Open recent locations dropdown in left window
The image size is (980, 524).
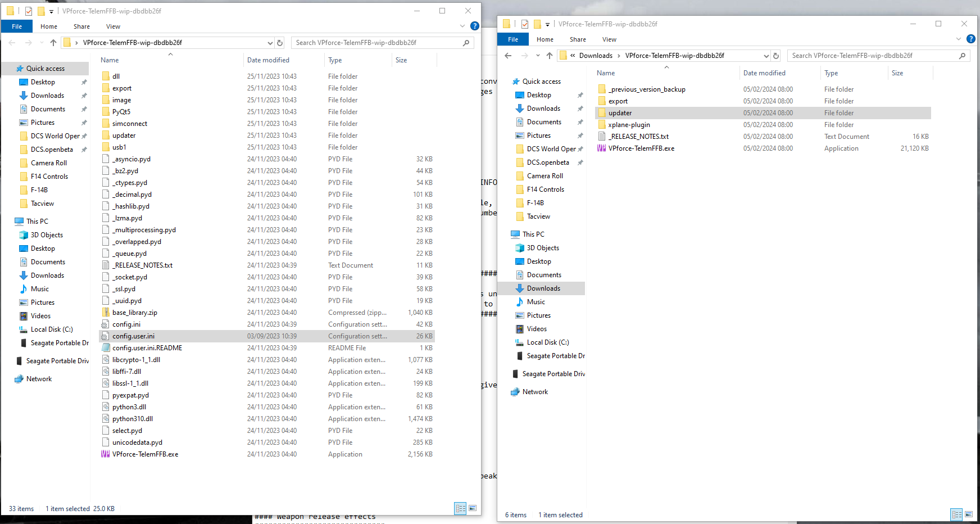42,43
